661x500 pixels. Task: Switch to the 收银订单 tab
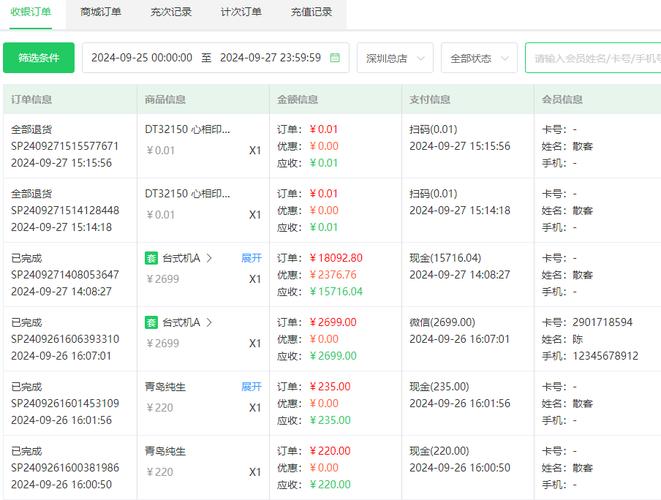click(x=31, y=12)
